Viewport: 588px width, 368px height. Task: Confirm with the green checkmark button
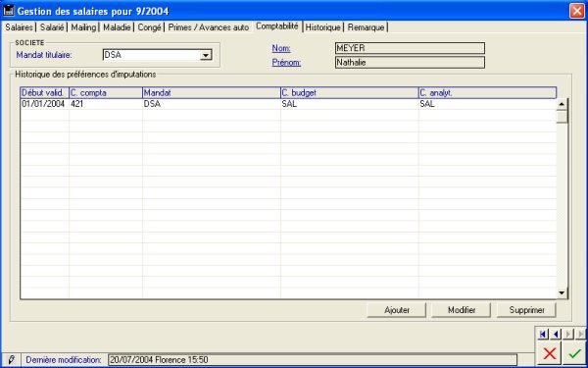click(x=574, y=353)
